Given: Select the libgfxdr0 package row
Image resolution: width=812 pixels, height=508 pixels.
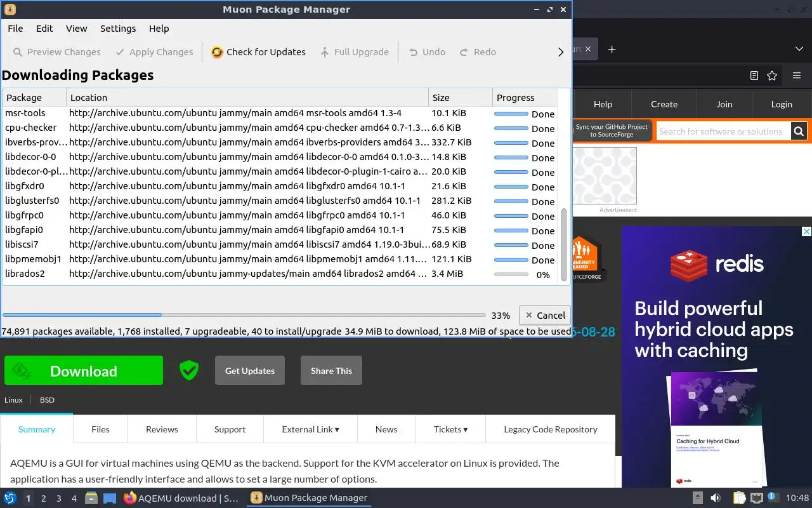Looking at the screenshot, I should [x=279, y=187].
